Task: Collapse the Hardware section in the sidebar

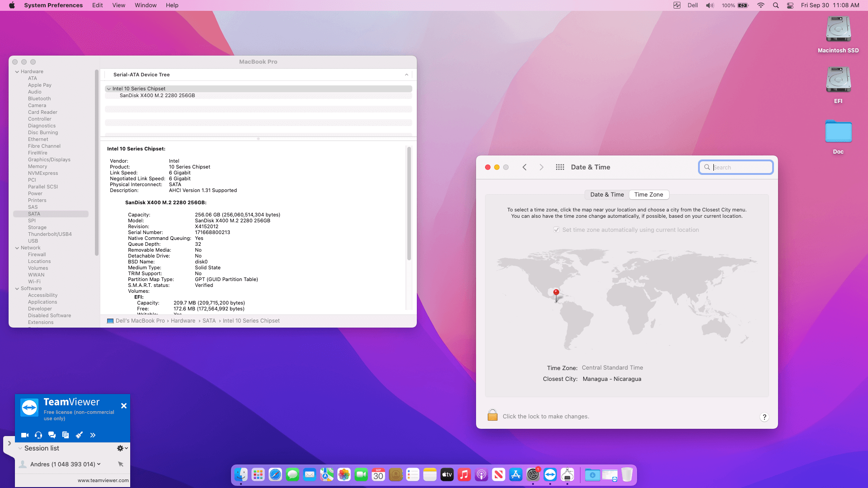Action: (17, 72)
